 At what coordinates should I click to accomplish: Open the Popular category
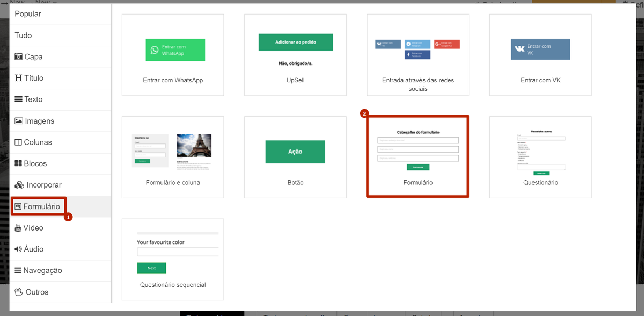[28, 14]
